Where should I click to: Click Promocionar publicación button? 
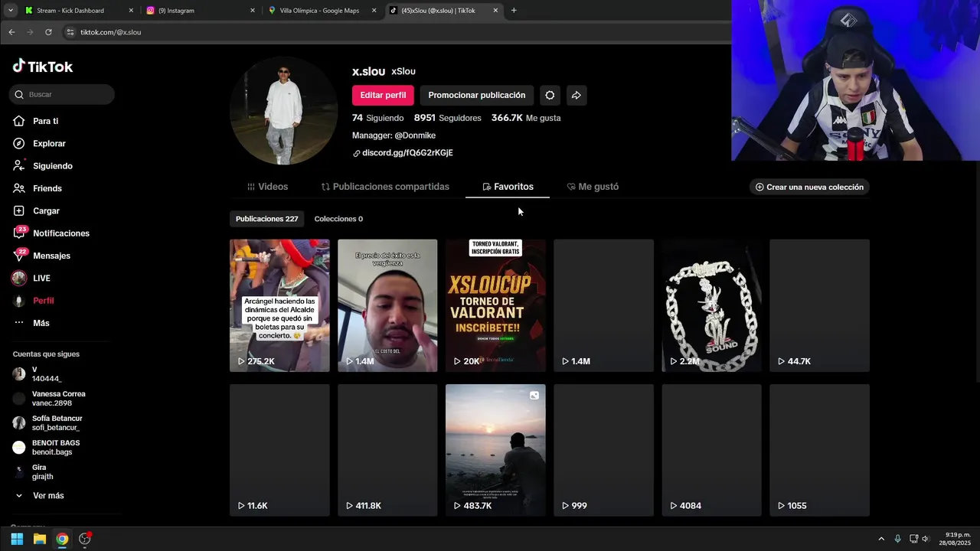click(x=476, y=95)
